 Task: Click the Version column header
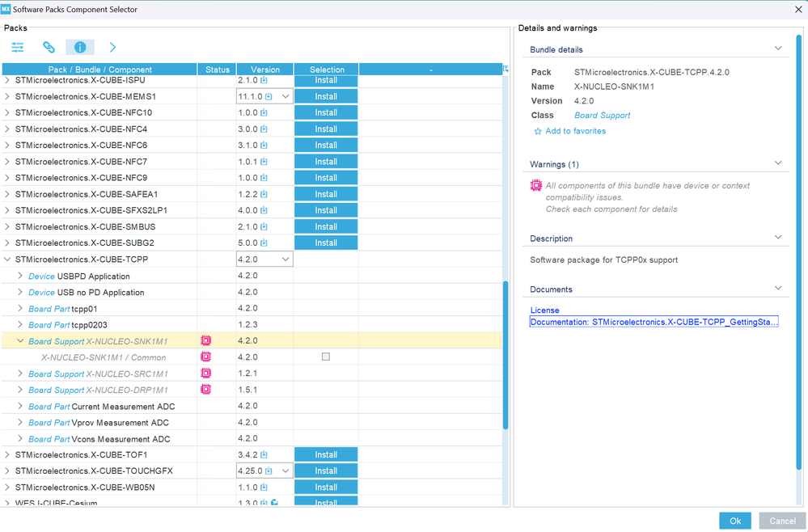(265, 70)
